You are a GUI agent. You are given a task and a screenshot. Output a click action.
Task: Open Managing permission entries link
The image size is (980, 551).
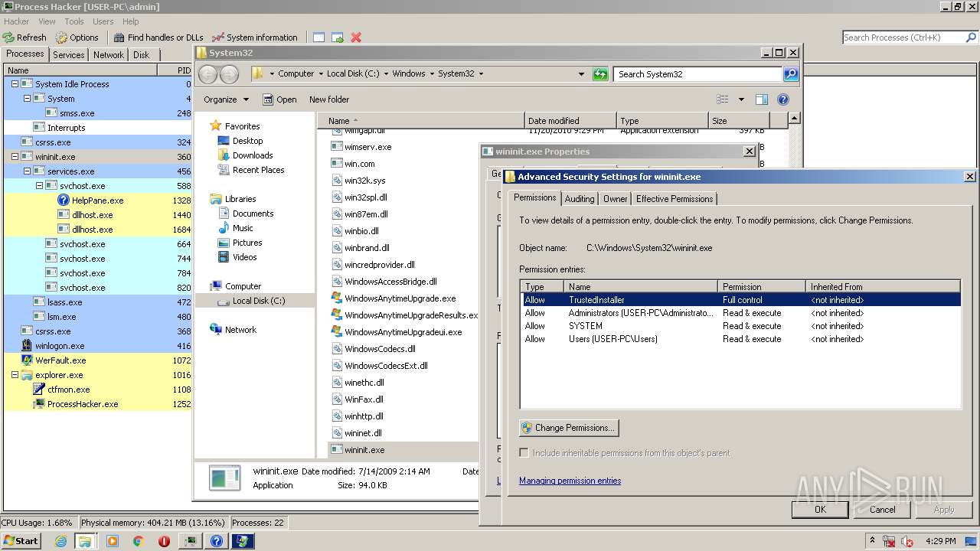(x=570, y=481)
